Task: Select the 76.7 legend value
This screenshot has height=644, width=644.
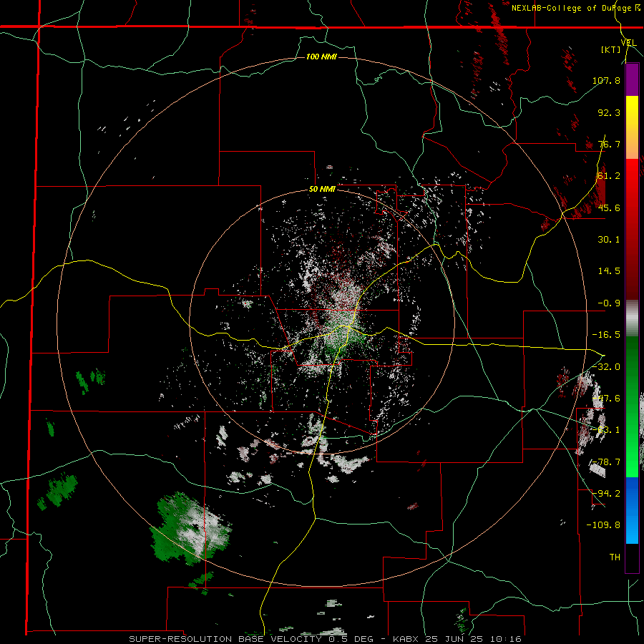Action: [609, 144]
